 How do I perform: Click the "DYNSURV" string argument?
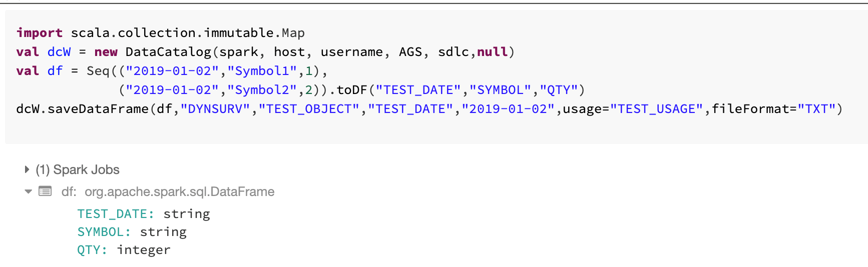pos(215,109)
